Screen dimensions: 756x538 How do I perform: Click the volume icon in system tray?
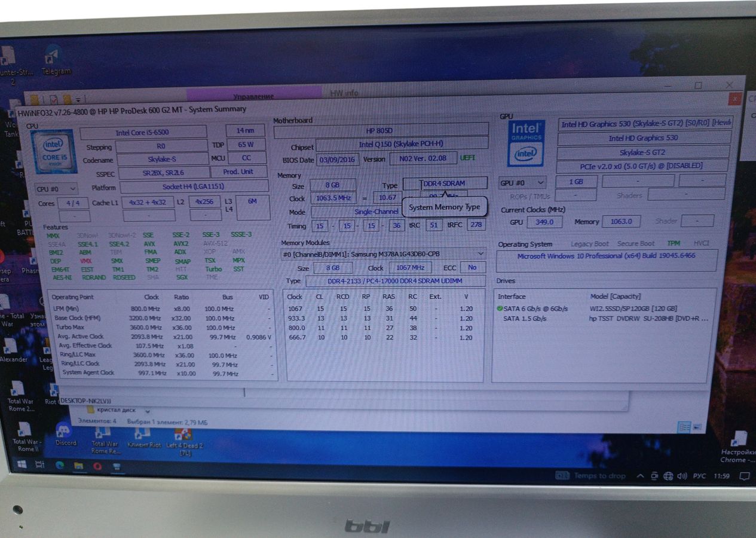(682, 476)
